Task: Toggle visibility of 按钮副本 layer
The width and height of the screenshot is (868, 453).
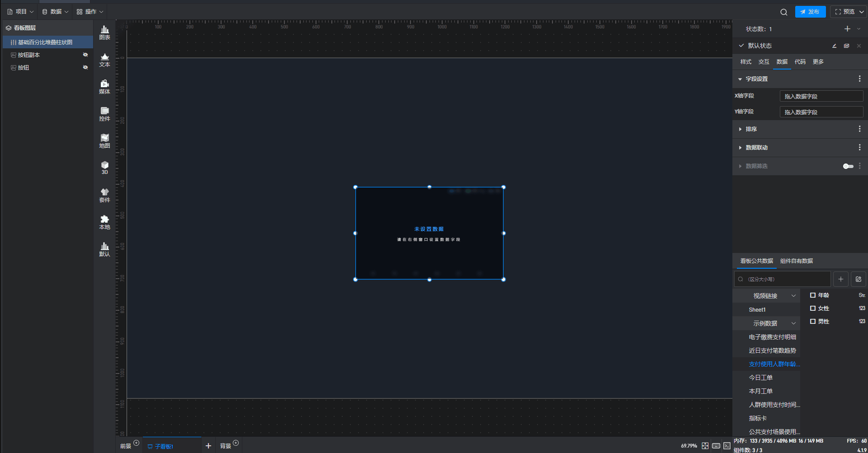Action: click(x=85, y=55)
